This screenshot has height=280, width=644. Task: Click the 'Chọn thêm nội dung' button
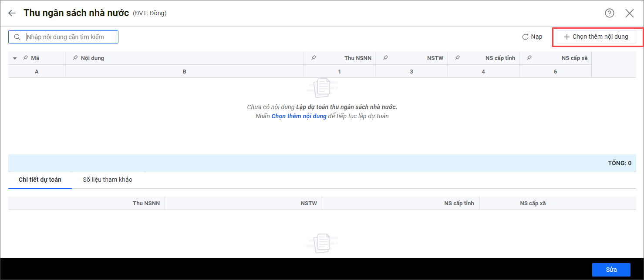[596, 37]
